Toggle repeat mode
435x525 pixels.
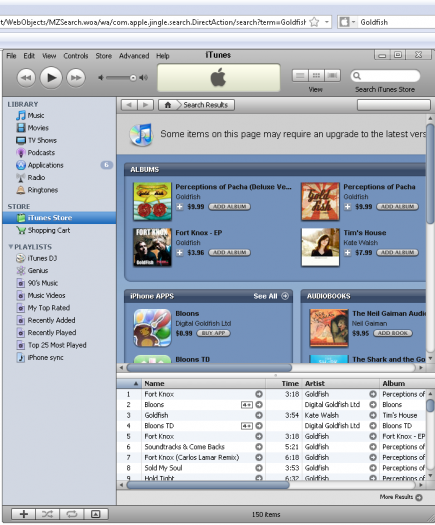72,514
